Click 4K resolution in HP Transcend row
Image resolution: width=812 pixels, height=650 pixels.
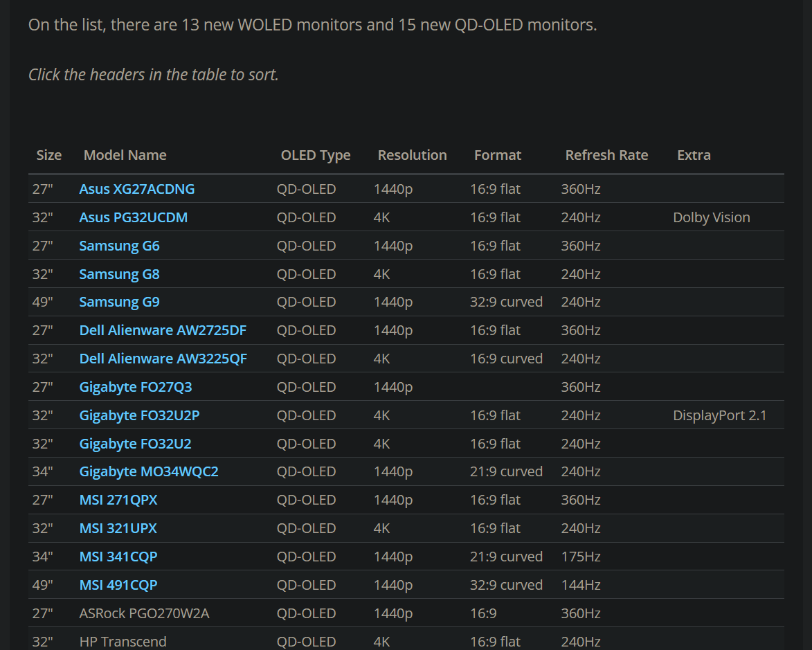(381, 642)
